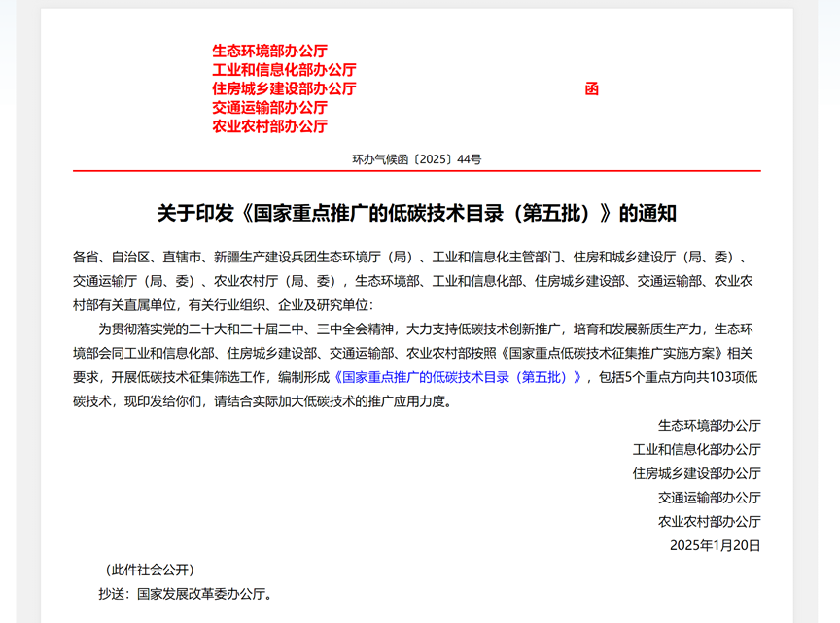
Task: Click signature line 工业和信息化部办公厅
Action: tap(699, 448)
